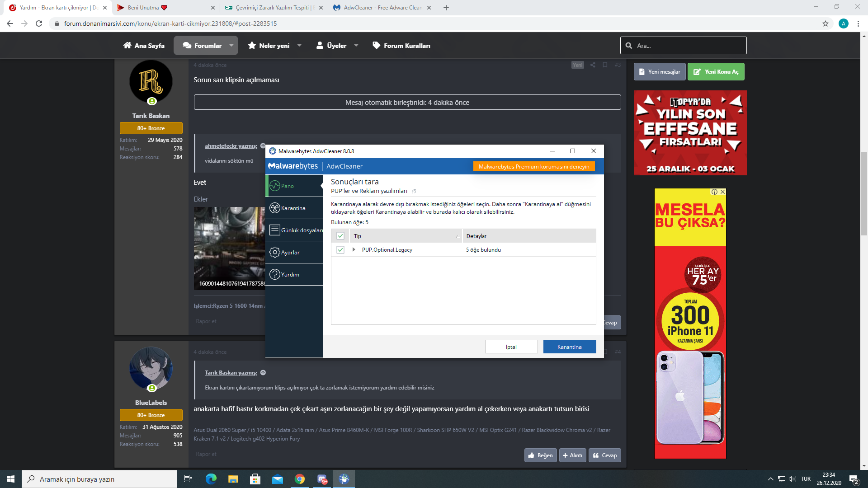
Task: Go back to previous page
Action: click(x=10, y=23)
